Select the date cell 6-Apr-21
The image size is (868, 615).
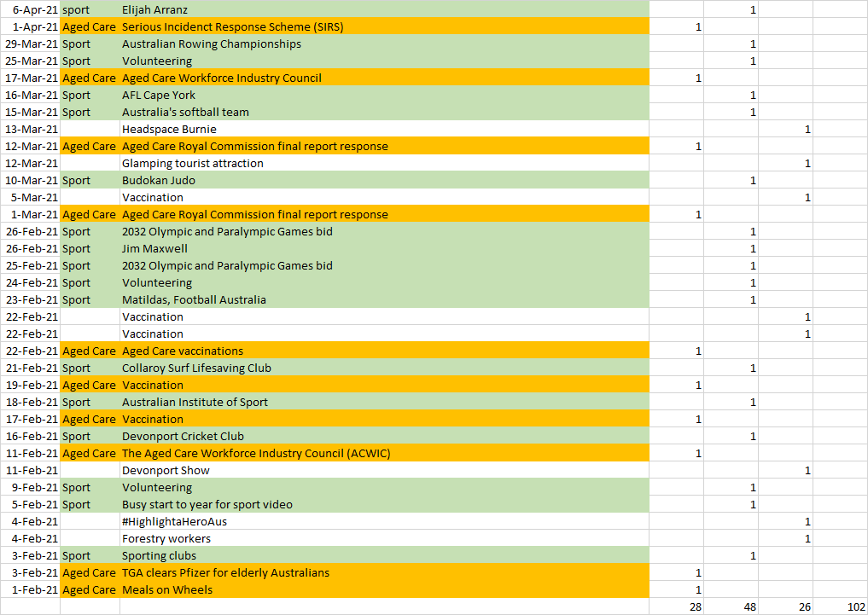click(30, 9)
